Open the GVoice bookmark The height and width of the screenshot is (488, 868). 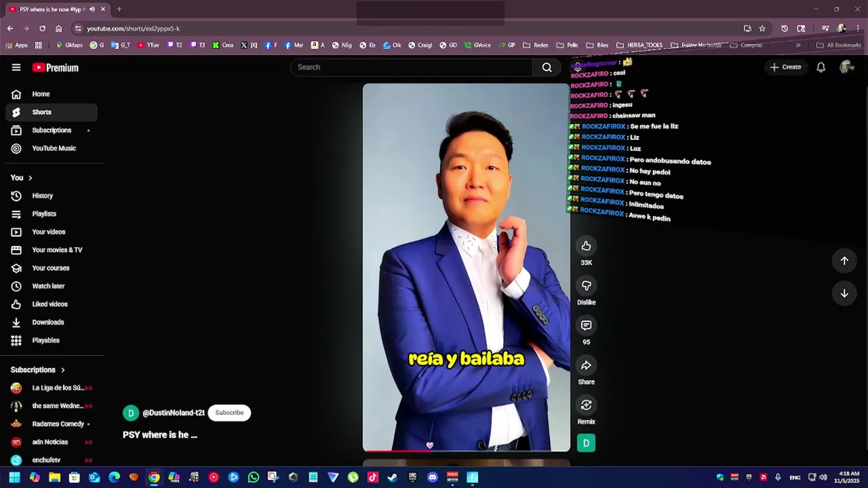pos(478,45)
